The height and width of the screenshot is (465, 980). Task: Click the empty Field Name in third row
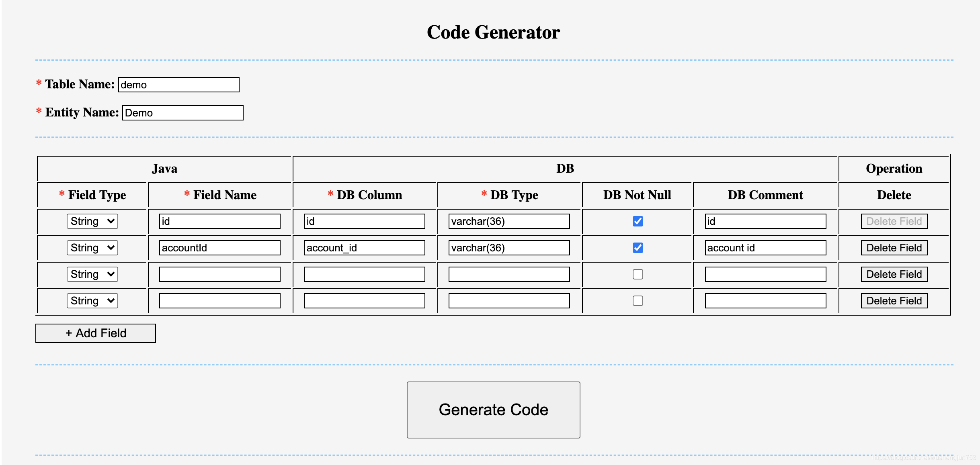(219, 274)
